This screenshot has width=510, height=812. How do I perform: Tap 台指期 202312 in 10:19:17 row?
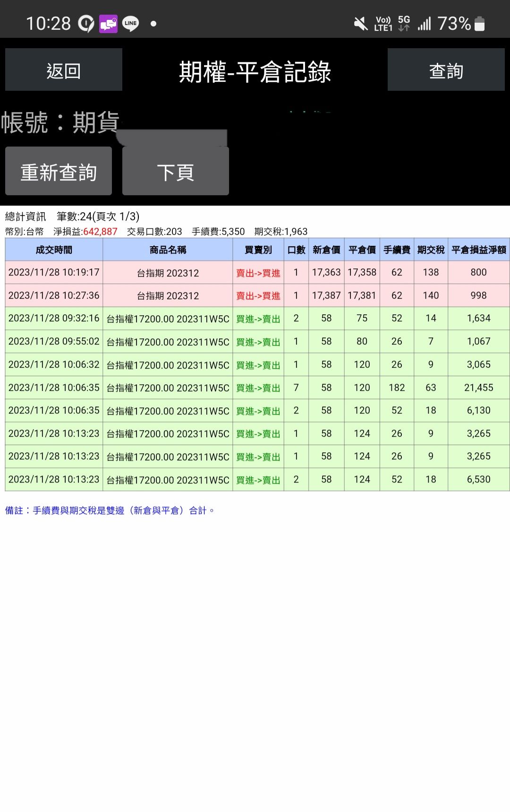pyautogui.click(x=168, y=273)
